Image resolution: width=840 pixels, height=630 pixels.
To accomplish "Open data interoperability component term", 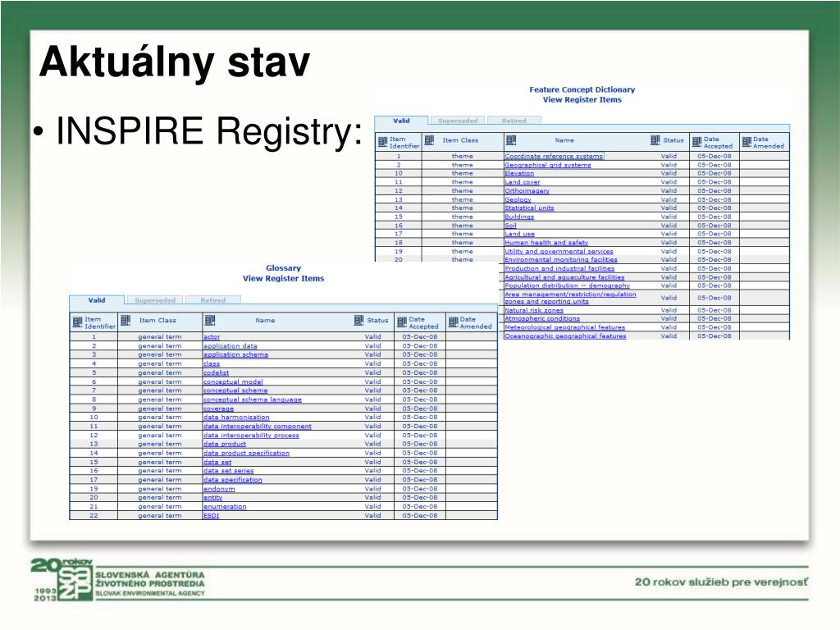I will click(257, 427).
